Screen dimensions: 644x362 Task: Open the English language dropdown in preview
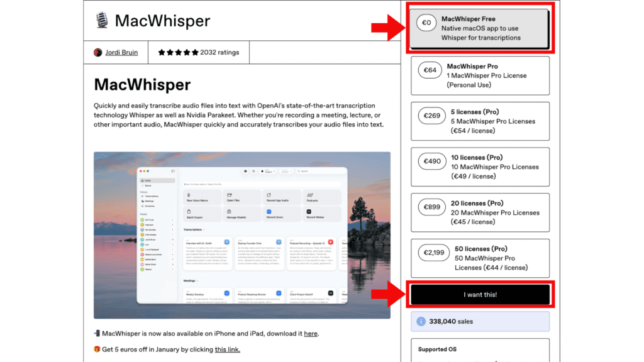coord(269,171)
